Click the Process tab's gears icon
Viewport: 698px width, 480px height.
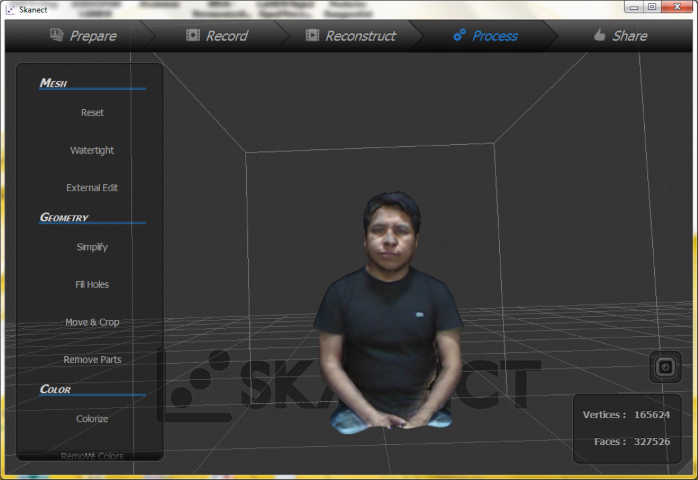[x=459, y=35]
